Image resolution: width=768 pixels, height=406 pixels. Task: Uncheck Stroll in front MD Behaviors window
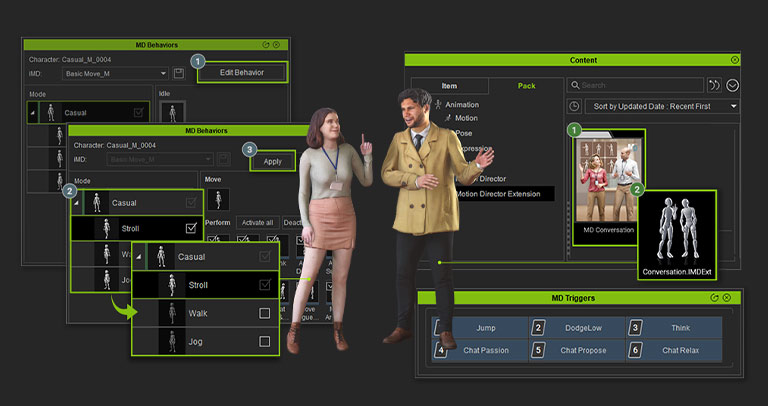(x=191, y=228)
